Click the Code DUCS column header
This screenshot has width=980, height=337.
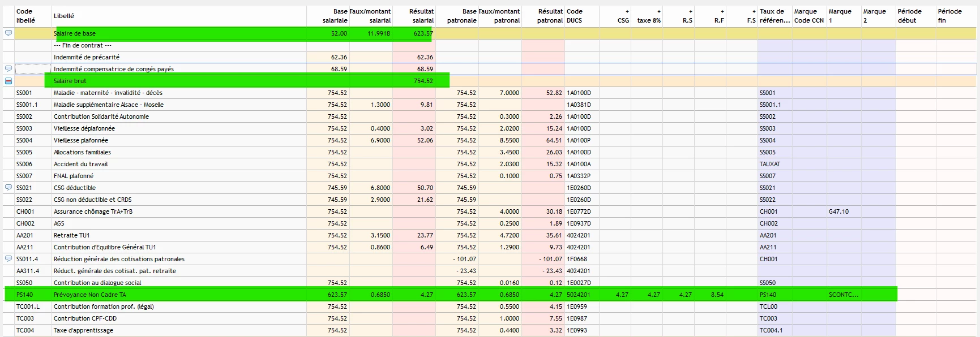coord(574,16)
